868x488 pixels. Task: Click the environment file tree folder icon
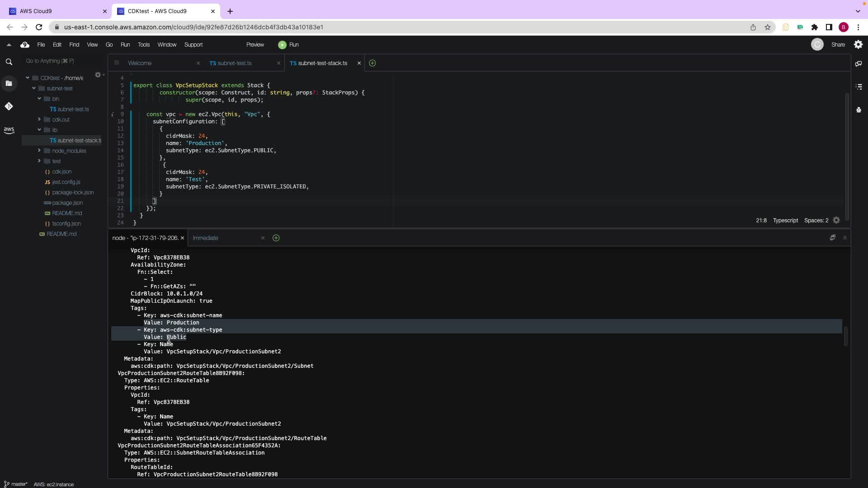click(9, 83)
